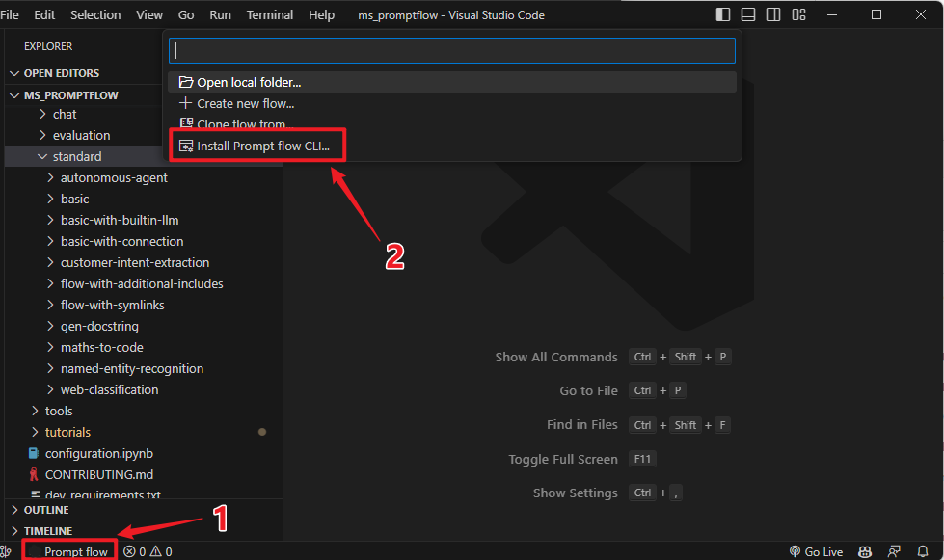Click the GitHub Copilot icon in status bar
944x560 pixels.
click(864, 550)
